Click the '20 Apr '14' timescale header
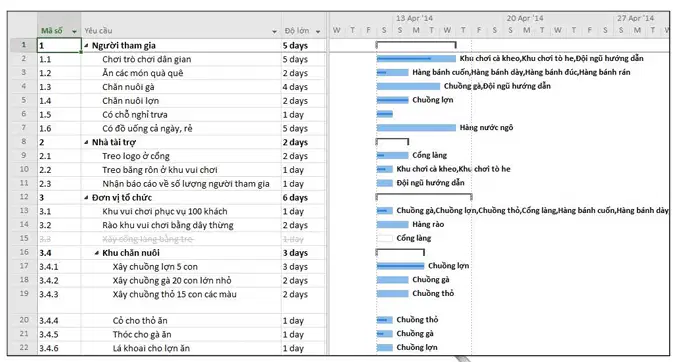The image size is (679, 362). pos(525,18)
